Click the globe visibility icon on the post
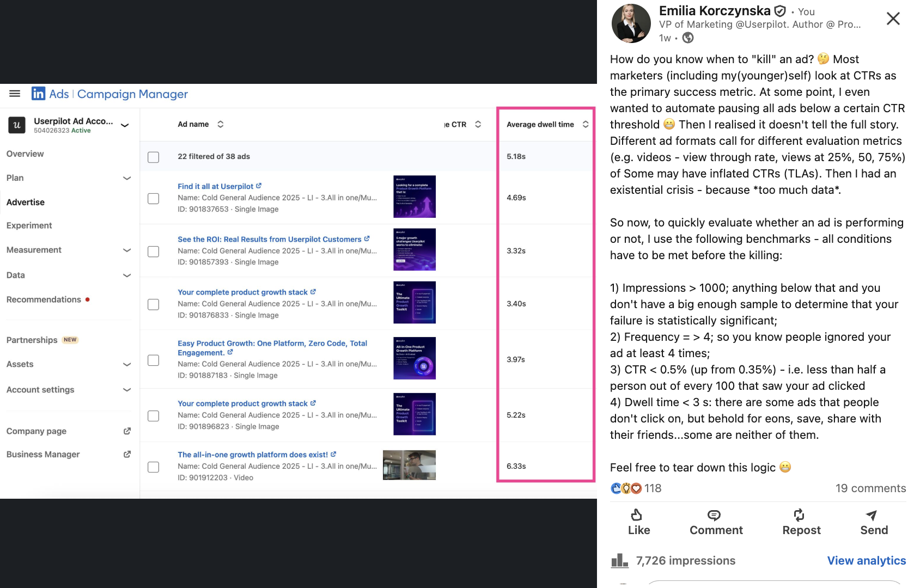Image resolution: width=914 pixels, height=588 pixels. click(687, 38)
